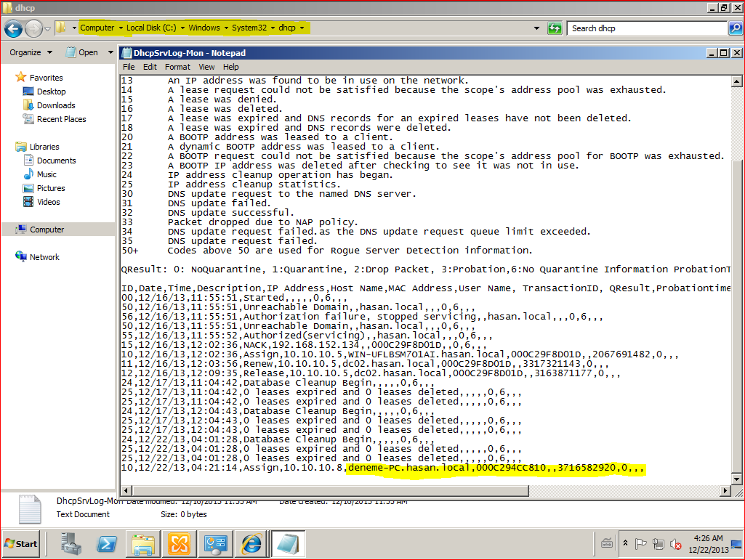Click the Explorer back navigation arrow
745x560 pixels.
tap(13, 28)
